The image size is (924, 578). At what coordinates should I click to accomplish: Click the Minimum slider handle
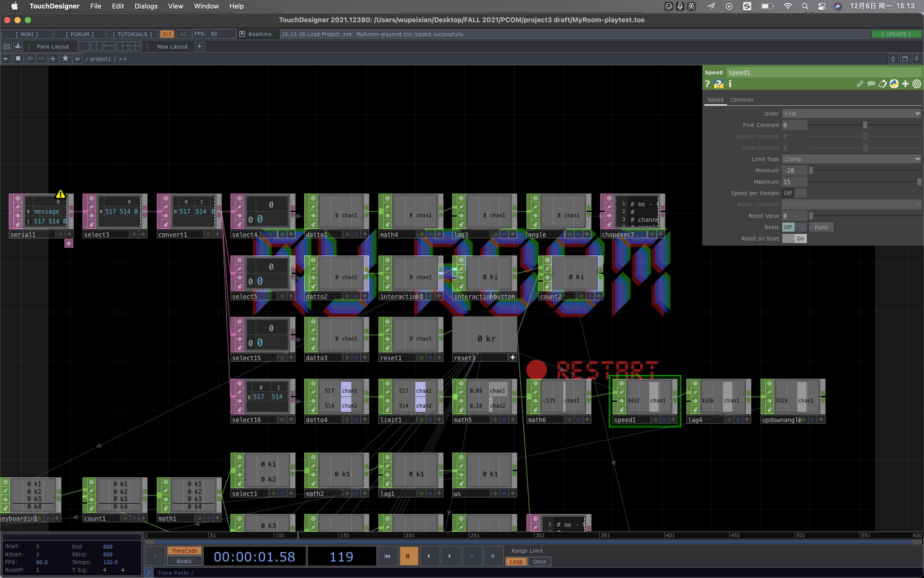(811, 171)
